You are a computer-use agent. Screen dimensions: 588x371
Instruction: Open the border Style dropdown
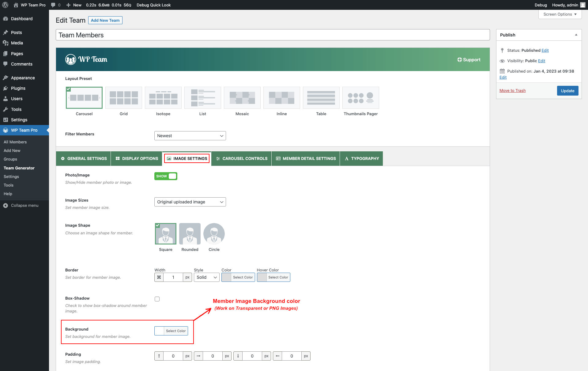click(x=206, y=277)
